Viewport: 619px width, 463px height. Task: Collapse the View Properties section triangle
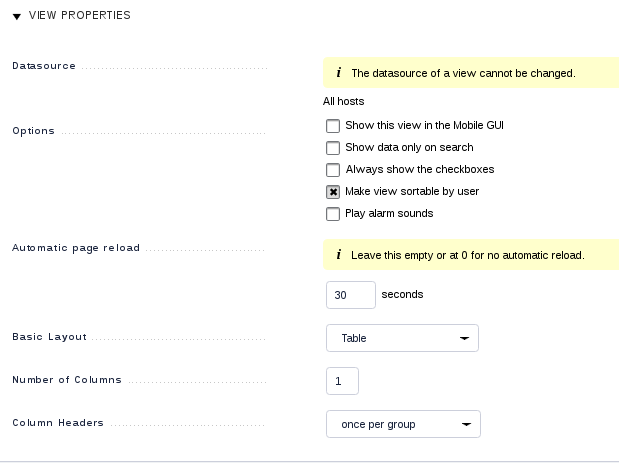pos(17,16)
